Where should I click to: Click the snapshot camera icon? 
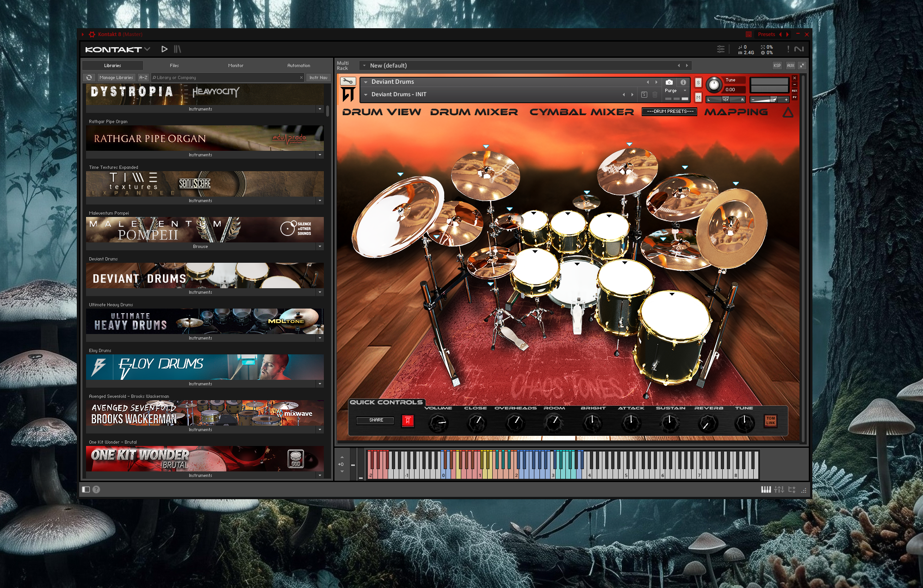tap(669, 82)
